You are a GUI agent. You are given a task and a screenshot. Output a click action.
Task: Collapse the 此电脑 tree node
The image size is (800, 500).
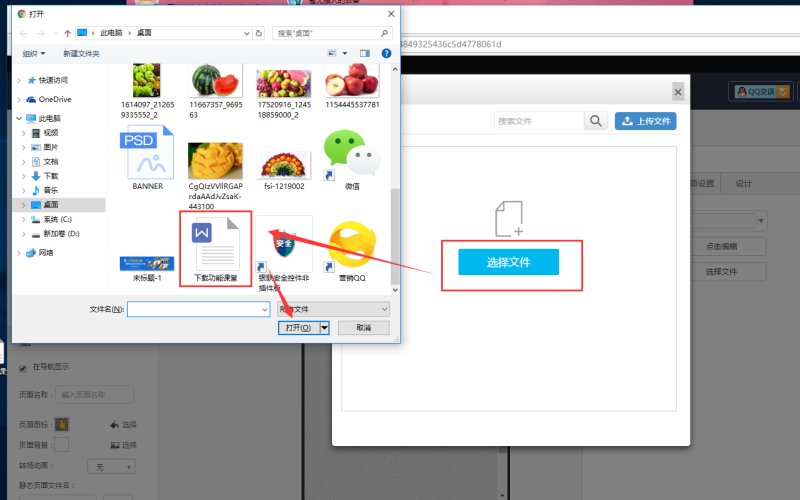point(19,118)
